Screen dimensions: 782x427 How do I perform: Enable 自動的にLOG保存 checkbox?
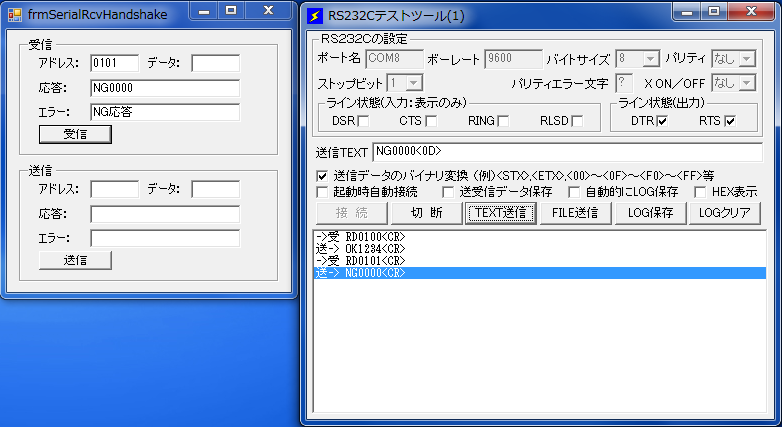pos(575,192)
